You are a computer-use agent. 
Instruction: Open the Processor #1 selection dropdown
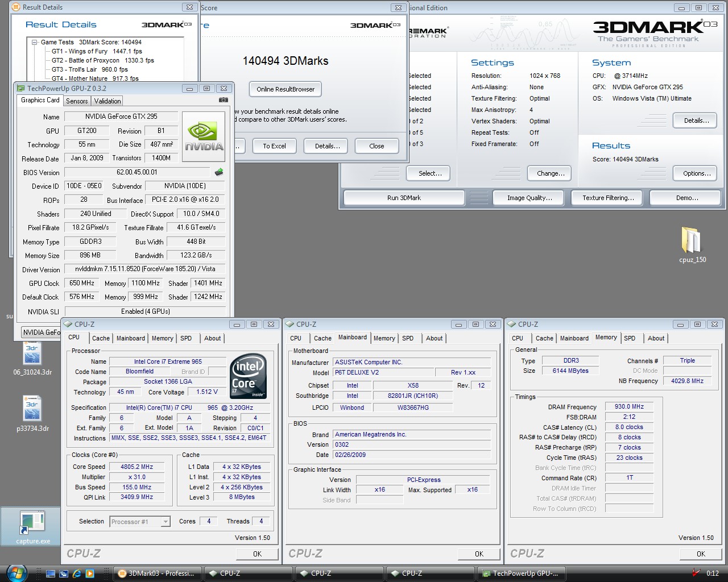click(140, 521)
